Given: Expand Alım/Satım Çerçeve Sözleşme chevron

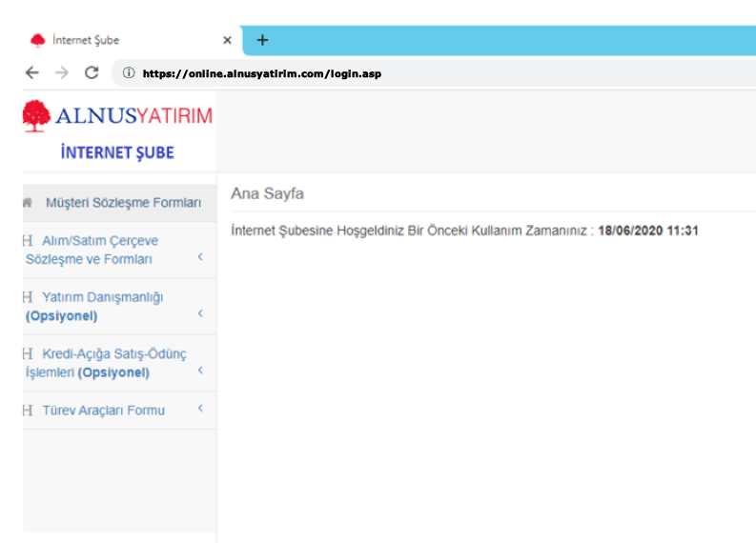Looking at the screenshot, I should (200, 257).
